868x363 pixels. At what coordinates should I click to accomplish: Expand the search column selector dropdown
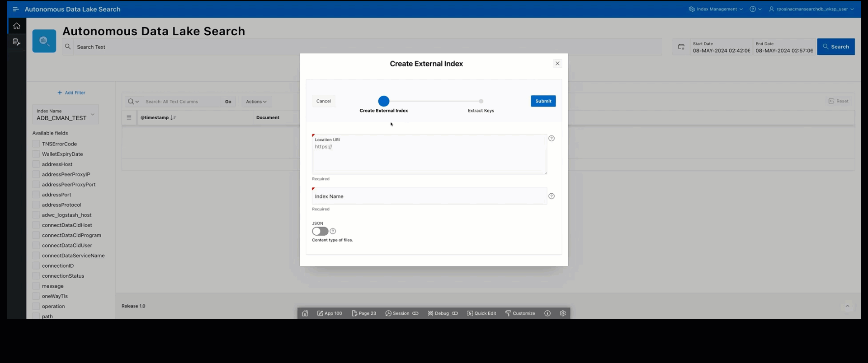tap(134, 102)
